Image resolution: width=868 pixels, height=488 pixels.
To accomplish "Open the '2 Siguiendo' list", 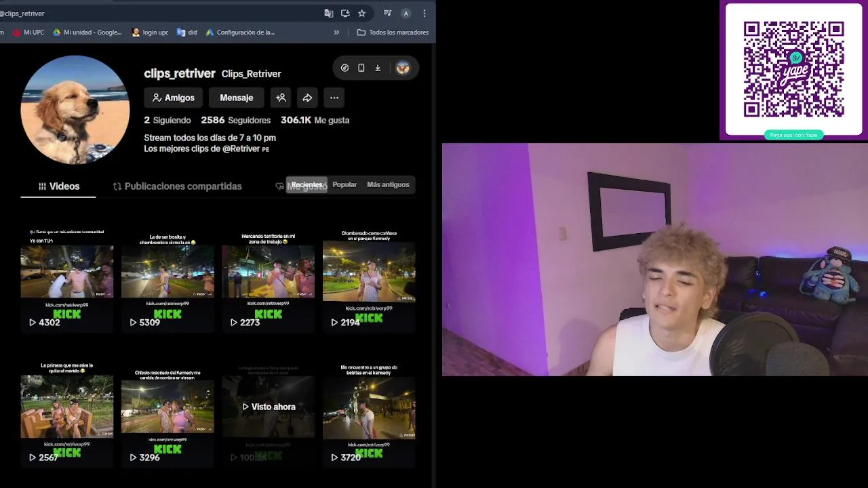I will click(x=167, y=120).
